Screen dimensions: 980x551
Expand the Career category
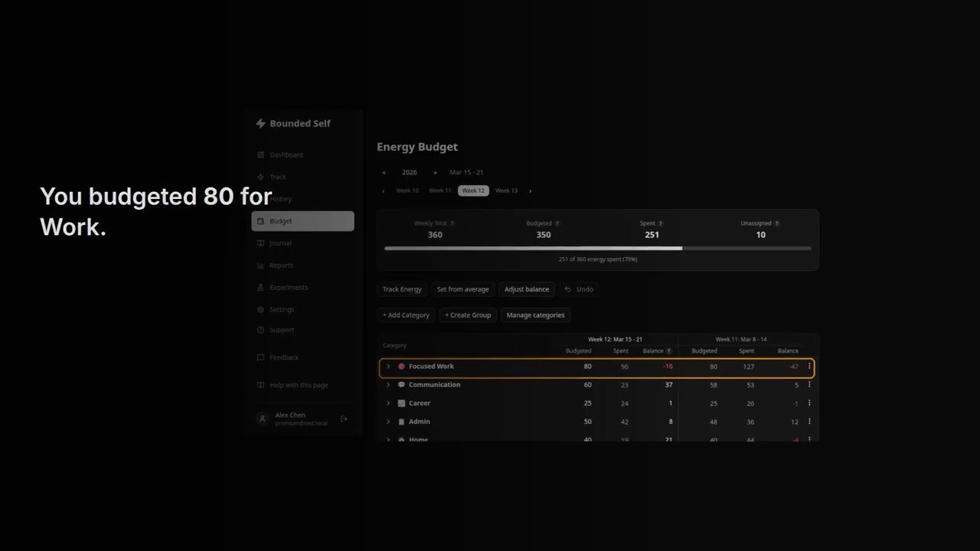388,403
